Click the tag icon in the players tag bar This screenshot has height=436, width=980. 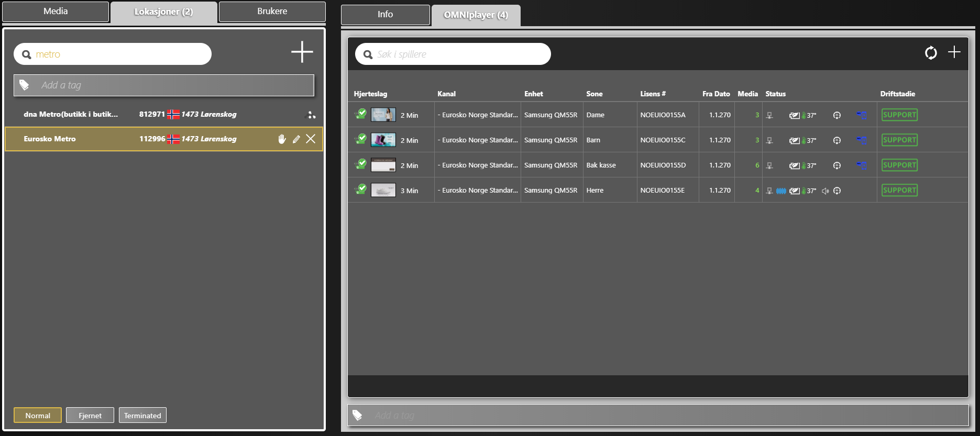[x=357, y=415]
